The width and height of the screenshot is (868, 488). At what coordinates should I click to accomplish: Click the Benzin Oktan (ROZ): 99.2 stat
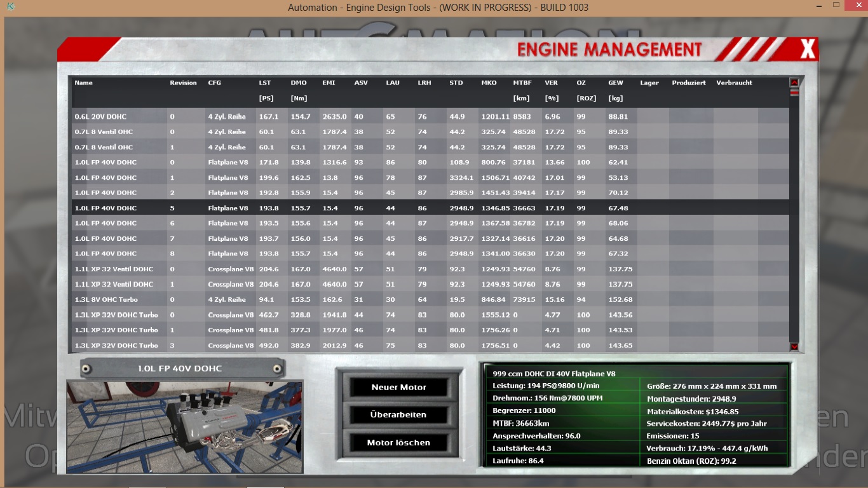pos(691,461)
